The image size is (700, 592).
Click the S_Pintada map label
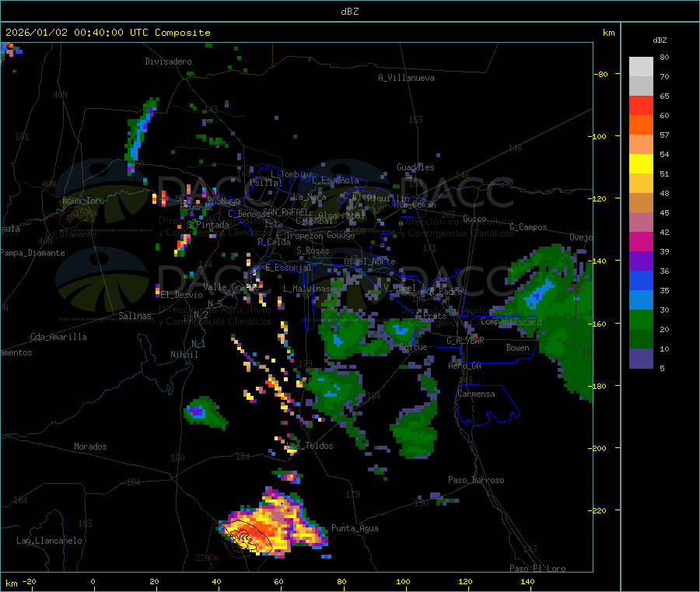208,225
